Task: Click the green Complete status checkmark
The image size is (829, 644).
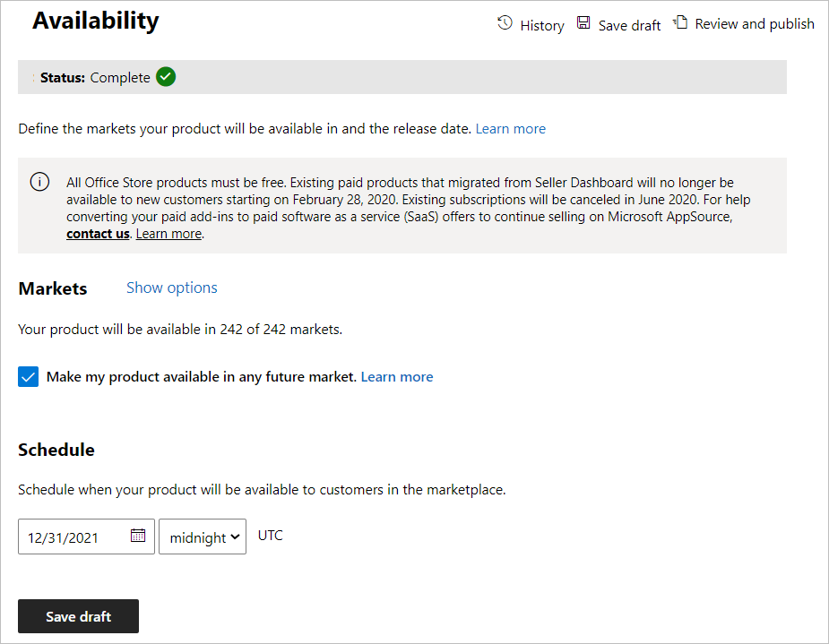Action: click(166, 77)
